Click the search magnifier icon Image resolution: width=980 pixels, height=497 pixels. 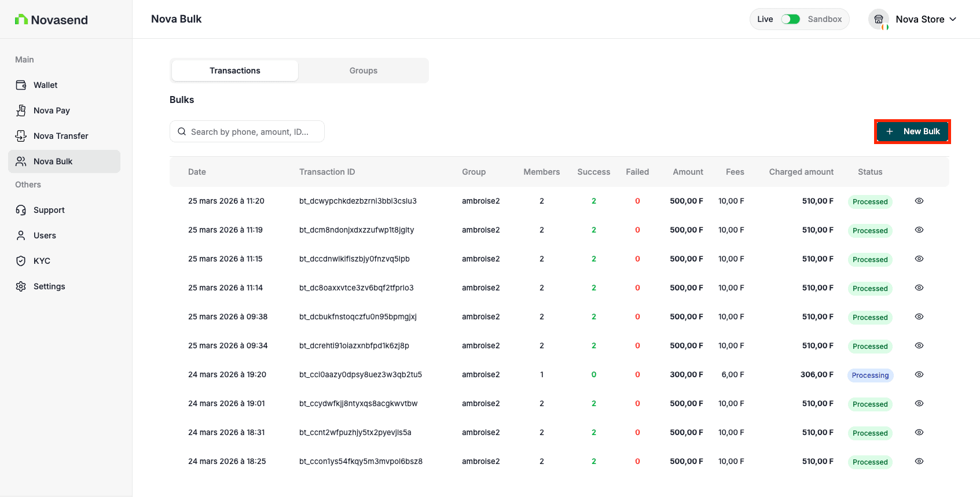182,131
